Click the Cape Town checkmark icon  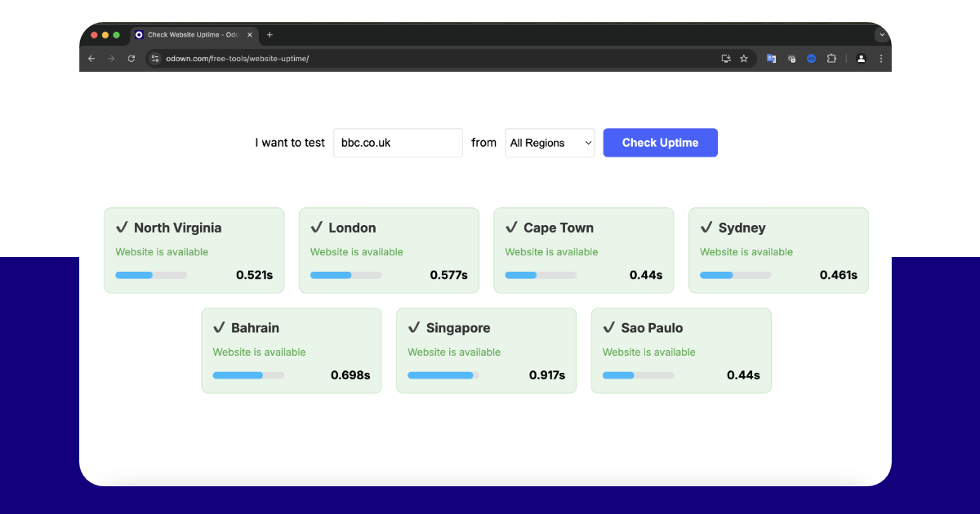511,227
